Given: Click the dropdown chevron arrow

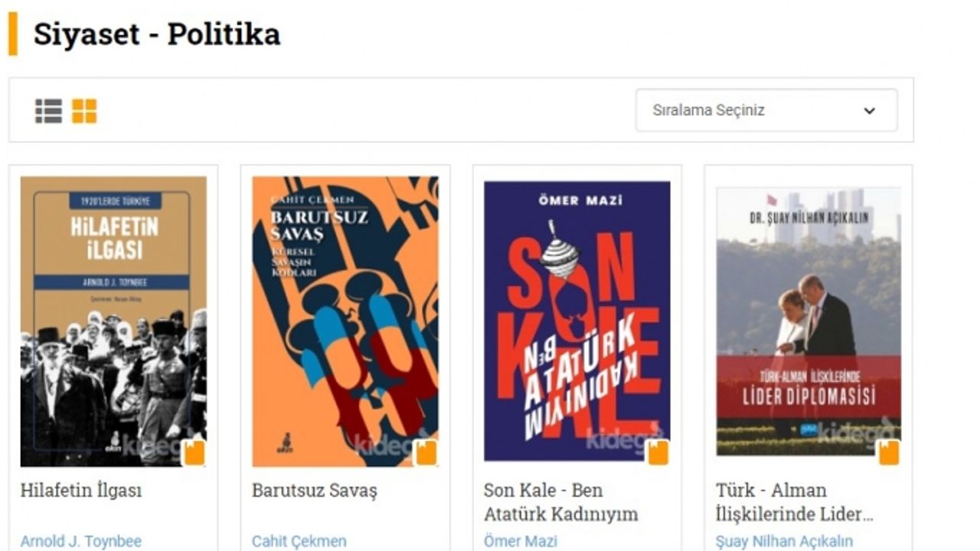Looking at the screenshot, I should point(869,111).
